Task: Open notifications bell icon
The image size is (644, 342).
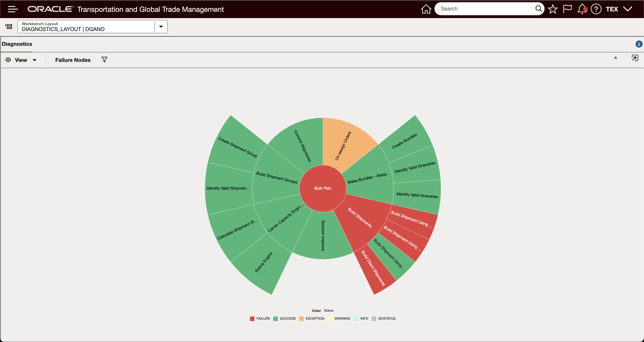Action: coord(582,9)
